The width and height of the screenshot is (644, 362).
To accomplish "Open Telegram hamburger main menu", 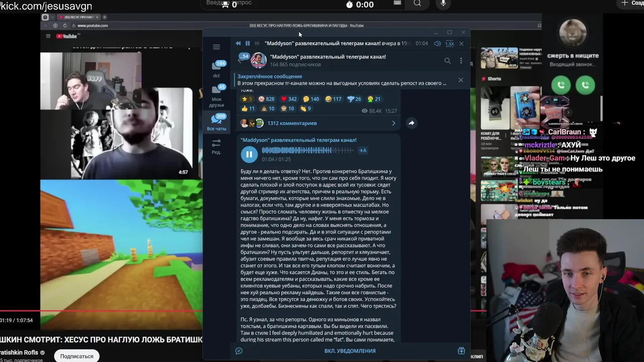I will pyautogui.click(x=216, y=47).
